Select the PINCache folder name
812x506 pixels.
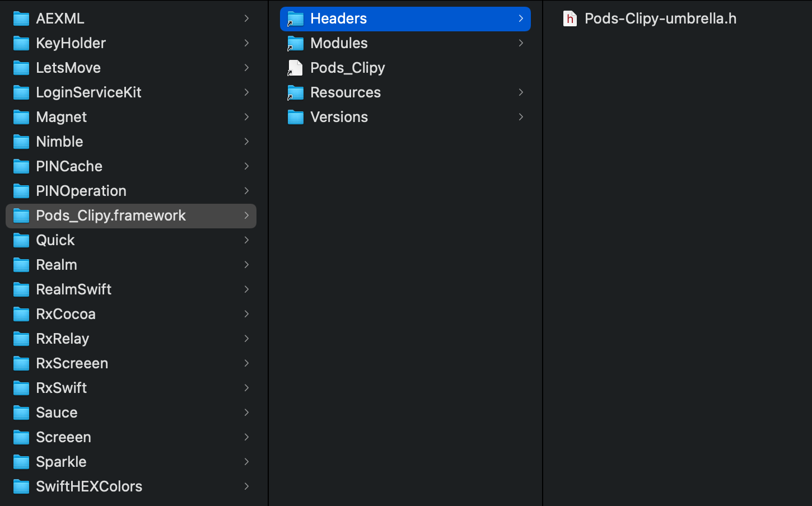pos(69,166)
